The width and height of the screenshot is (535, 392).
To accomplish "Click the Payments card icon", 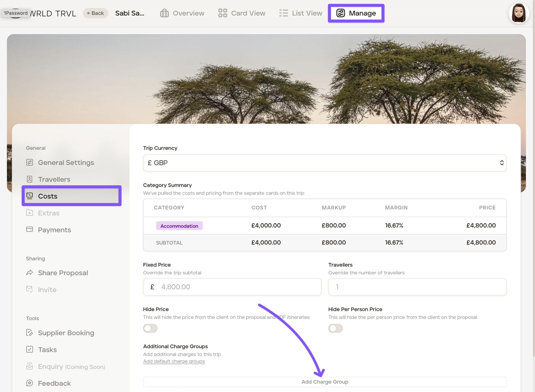I will tap(29, 229).
